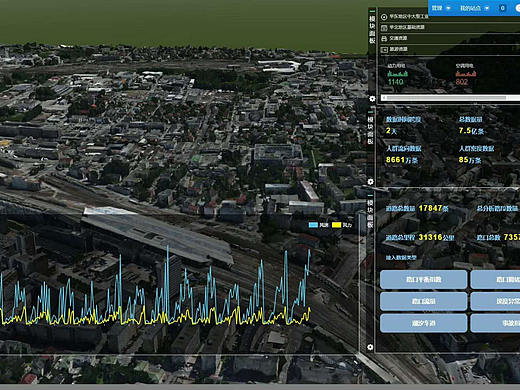Viewport: 520px width, 390px height.
Task: Toggle the yellow series in the chart legend
Action: (x=342, y=225)
